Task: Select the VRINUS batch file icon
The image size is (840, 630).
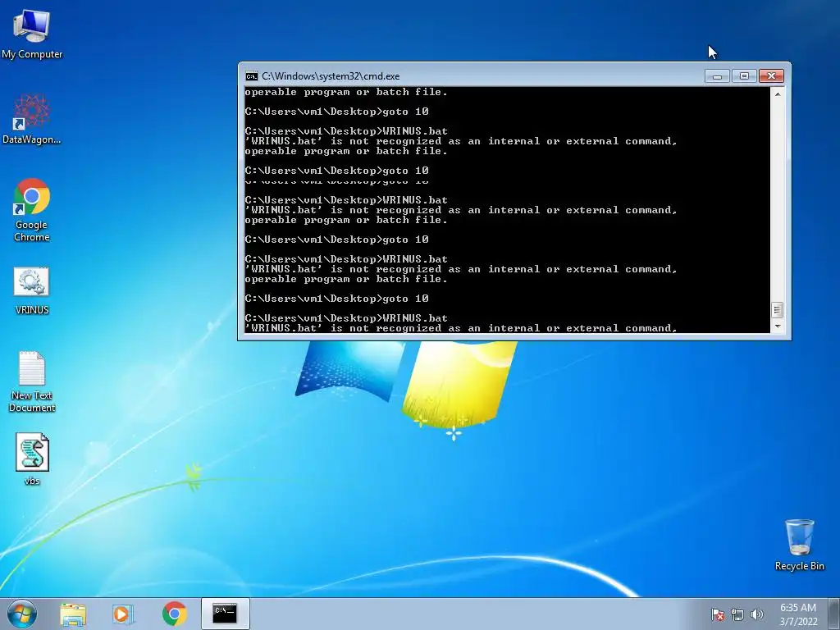Action: click(x=32, y=290)
